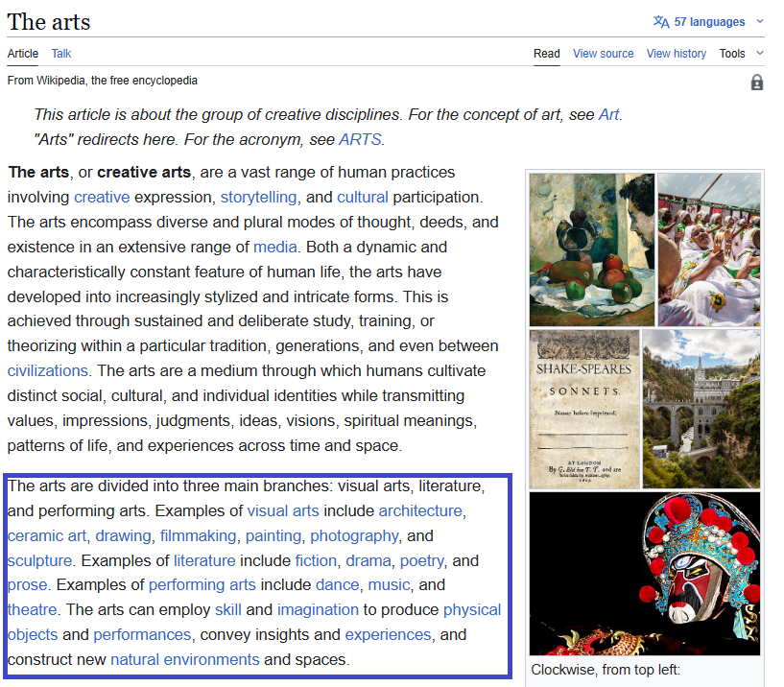Open the civilizations link
Screen dimensions: 784x687
click(47, 371)
